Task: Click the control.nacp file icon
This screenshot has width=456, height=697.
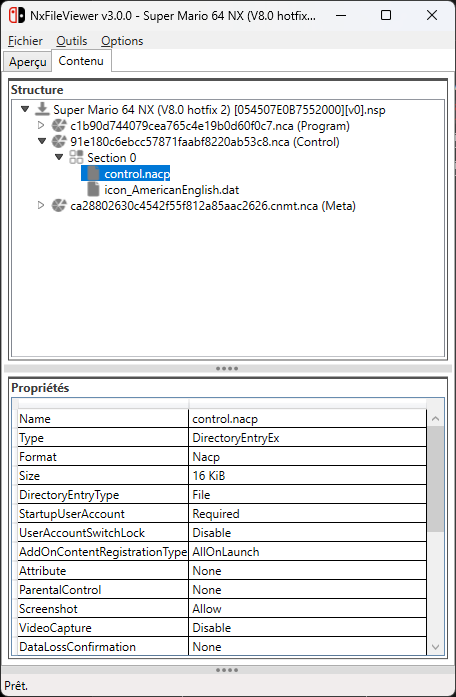Action: [x=93, y=173]
